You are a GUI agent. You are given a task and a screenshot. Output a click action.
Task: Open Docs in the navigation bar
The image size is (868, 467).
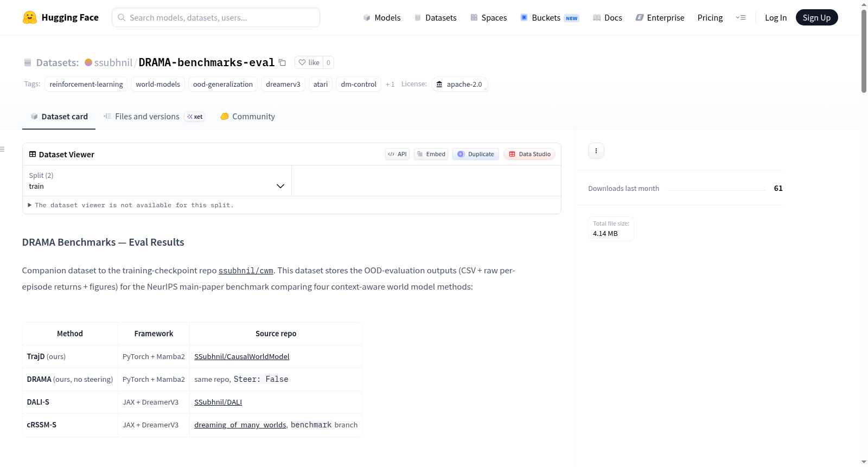(x=608, y=17)
